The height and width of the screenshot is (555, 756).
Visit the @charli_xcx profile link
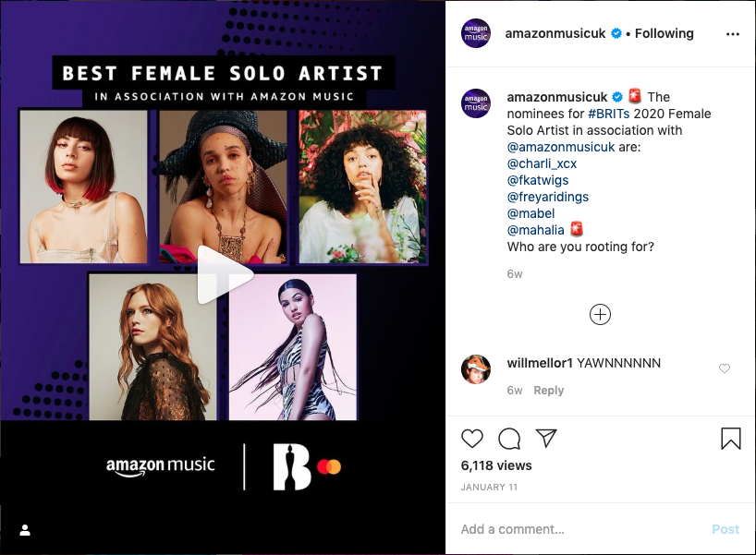(542, 163)
